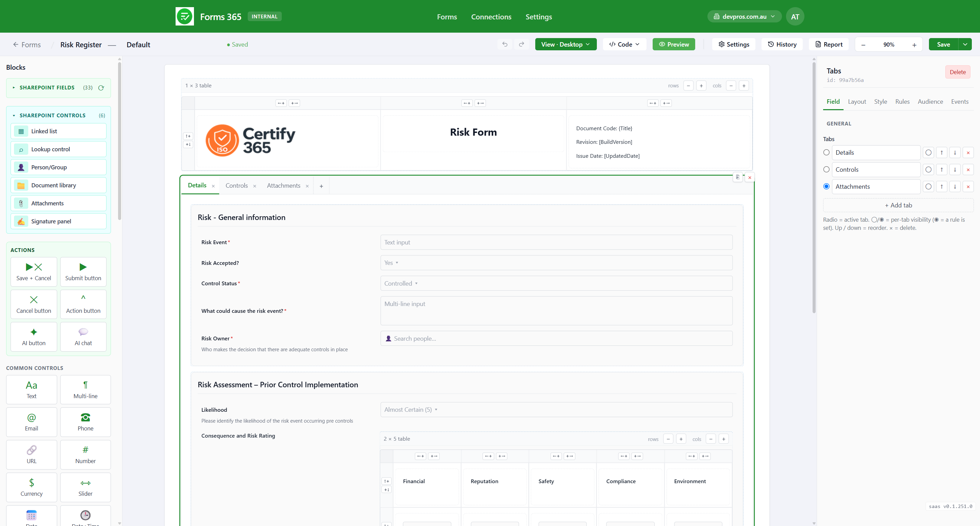Open the History panel
This screenshot has height=526, width=980.
coord(782,45)
